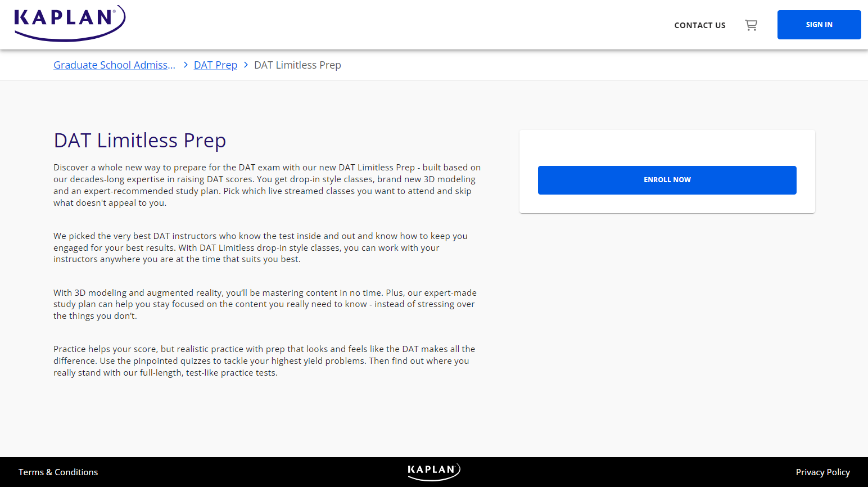The width and height of the screenshot is (868, 487).
Task: Open Terms & Conditions in the footer
Action: pyautogui.click(x=58, y=472)
